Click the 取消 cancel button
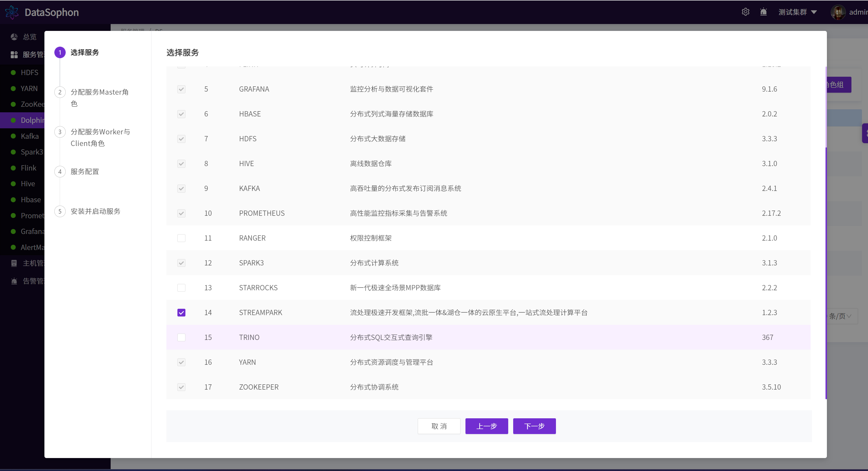The height and width of the screenshot is (471, 868). (x=439, y=426)
